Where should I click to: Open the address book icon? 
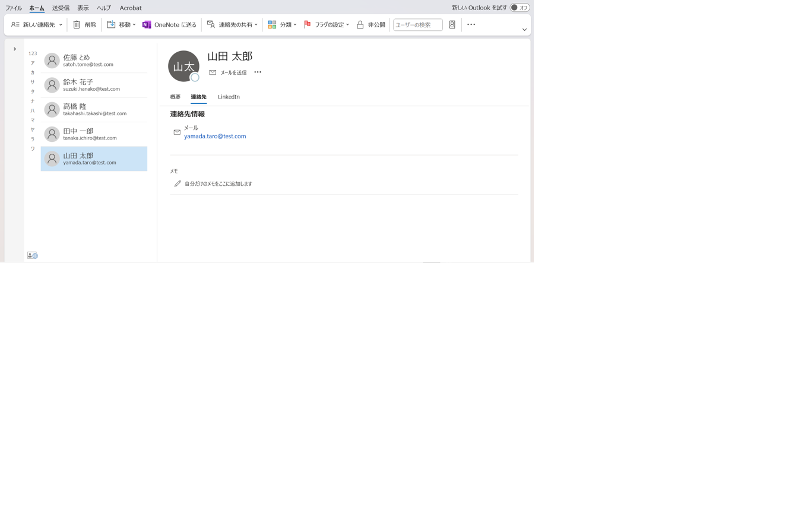452,25
